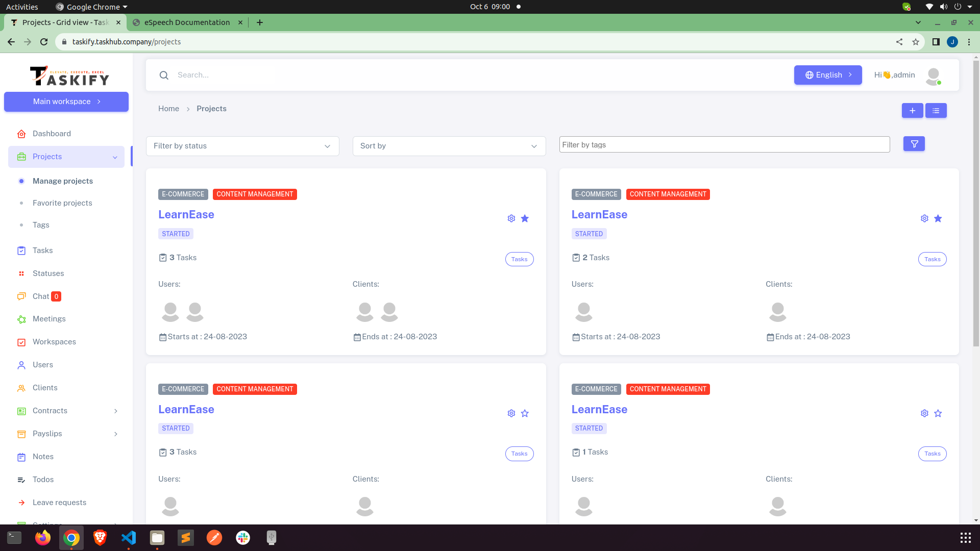
Task: Click the search magnifier icon
Action: 164,75
